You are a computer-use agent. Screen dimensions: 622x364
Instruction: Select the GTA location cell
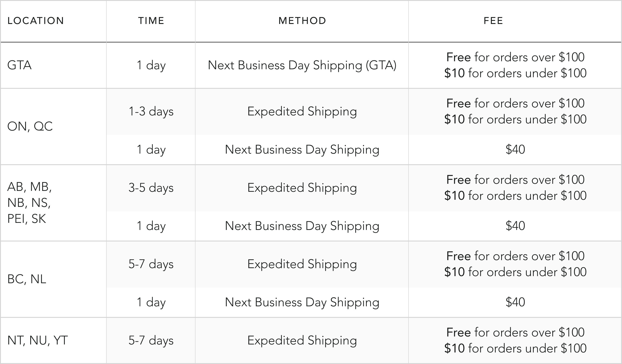20,65
